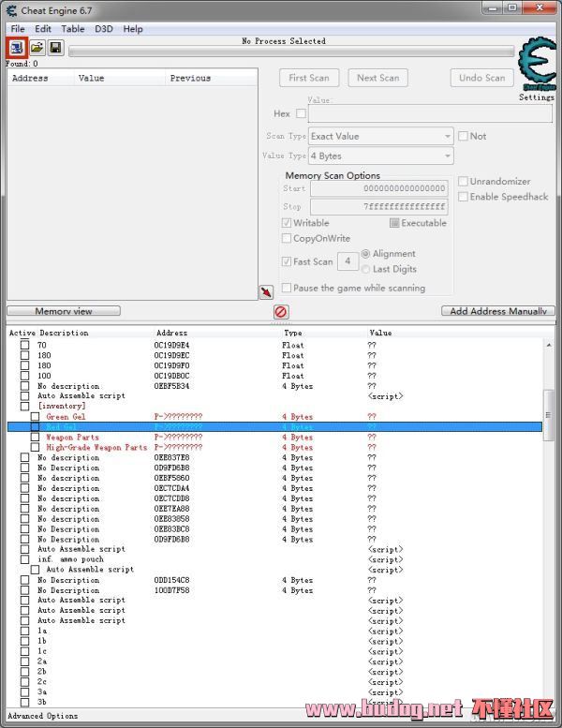The height and width of the screenshot is (728, 562).
Task: Activate the 3a script checkbox
Action: (x=25, y=692)
